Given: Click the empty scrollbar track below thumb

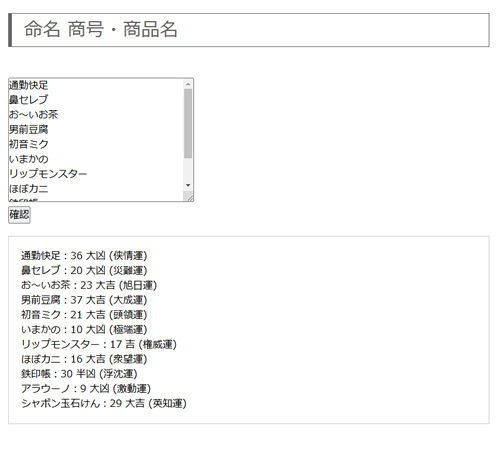Looking at the screenshot, I should click(188, 170).
